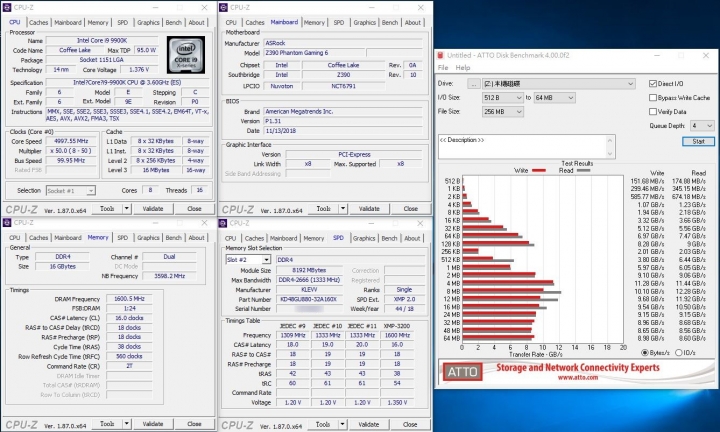Image resolution: width=720 pixels, height=432 pixels.
Task: Click Validate in SPD window
Action: 369,424
